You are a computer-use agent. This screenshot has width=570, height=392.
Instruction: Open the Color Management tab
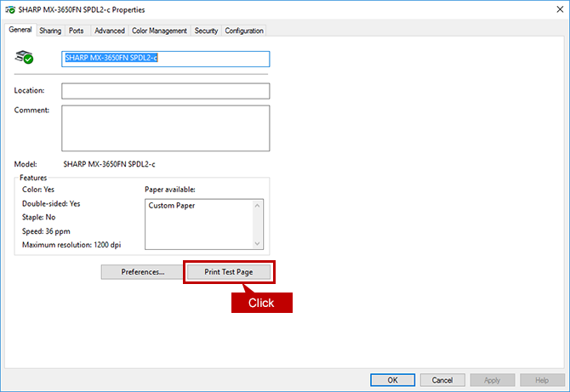point(159,31)
